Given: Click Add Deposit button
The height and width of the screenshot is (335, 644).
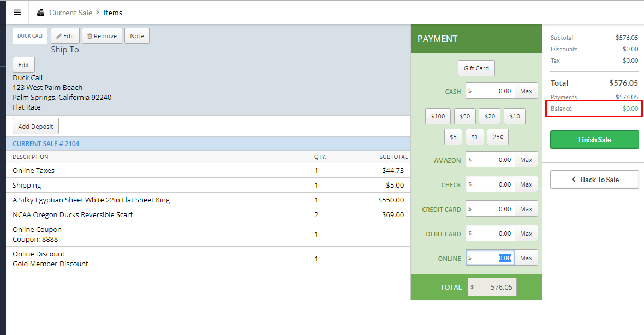Looking at the screenshot, I should (35, 127).
